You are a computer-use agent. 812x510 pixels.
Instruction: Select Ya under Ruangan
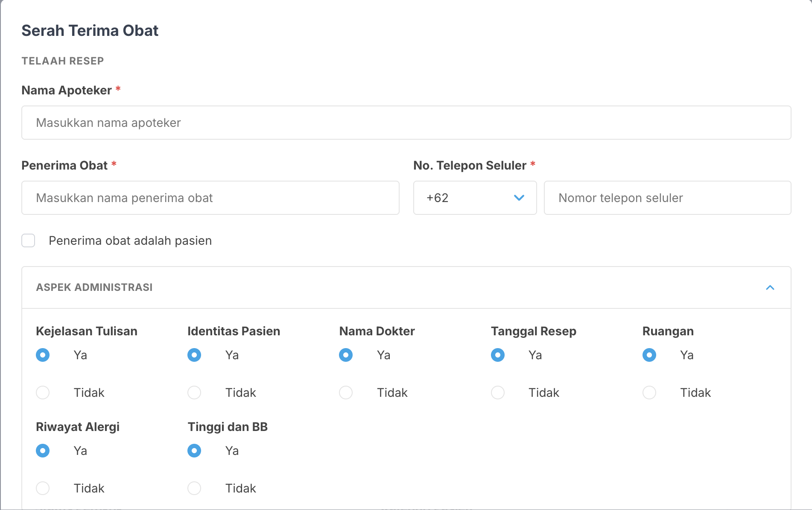coord(649,355)
